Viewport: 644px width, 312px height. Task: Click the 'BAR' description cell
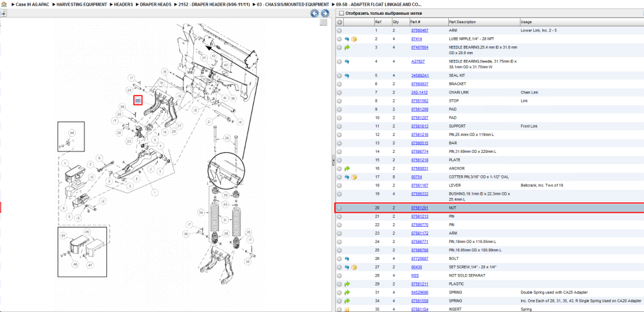[x=452, y=143]
